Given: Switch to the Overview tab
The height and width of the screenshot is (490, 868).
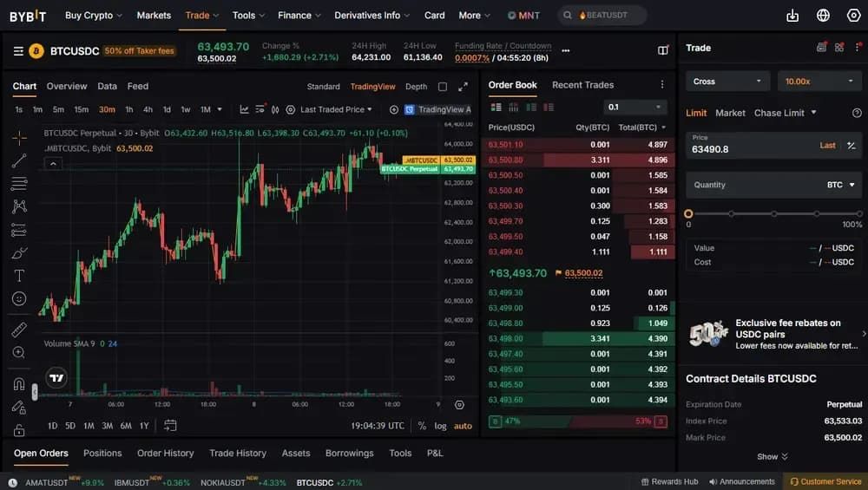Looking at the screenshot, I should pos(67,86).
